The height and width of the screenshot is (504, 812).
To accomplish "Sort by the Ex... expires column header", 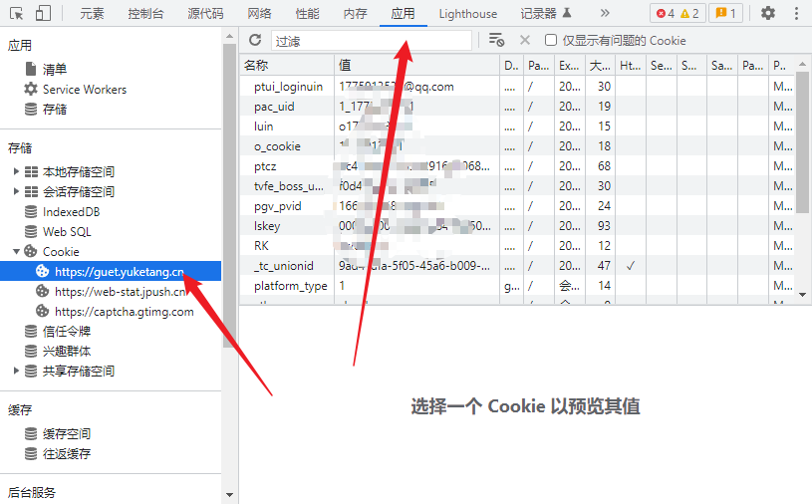I will (x=570, y=65).
